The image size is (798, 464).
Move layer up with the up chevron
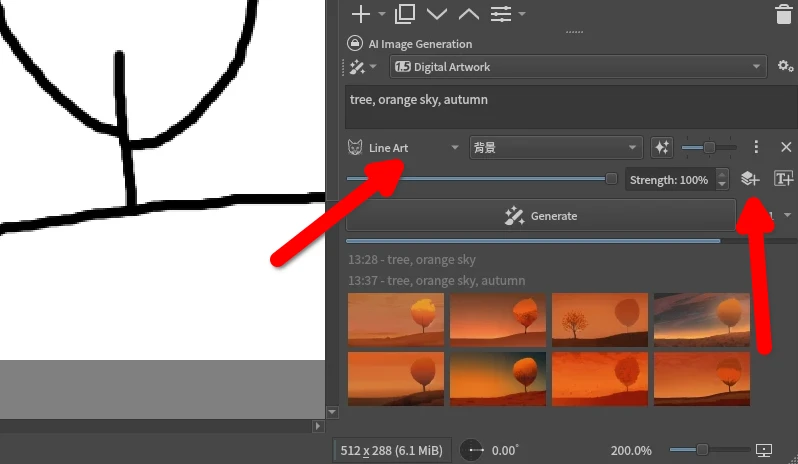(x=468, y=14)
